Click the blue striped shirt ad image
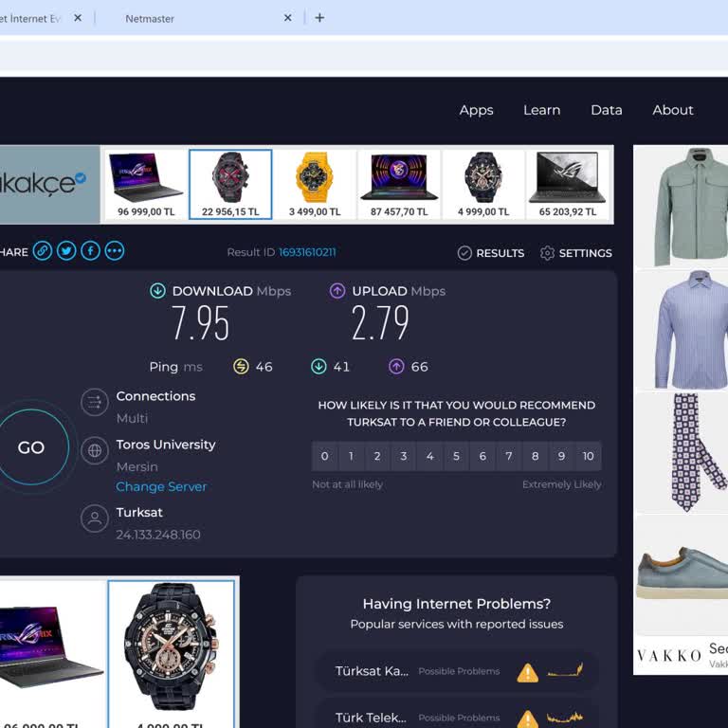Image resolution: width=728 pixels, height=728 pixels. point(681,330)
